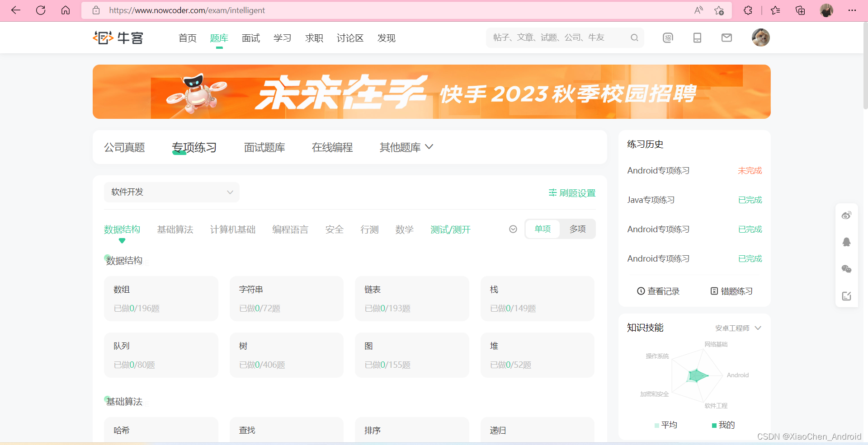
Task: Select the 计算机基础 category tab
Action: (233, 230)
